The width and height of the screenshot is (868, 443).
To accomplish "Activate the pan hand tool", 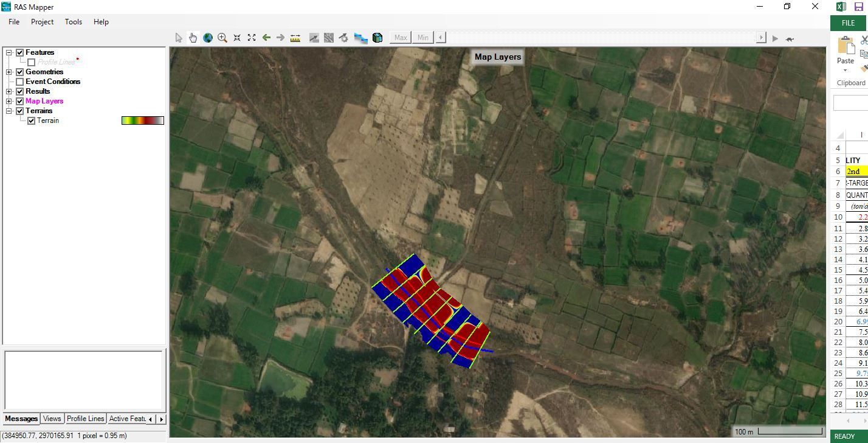I will (193, 38).
